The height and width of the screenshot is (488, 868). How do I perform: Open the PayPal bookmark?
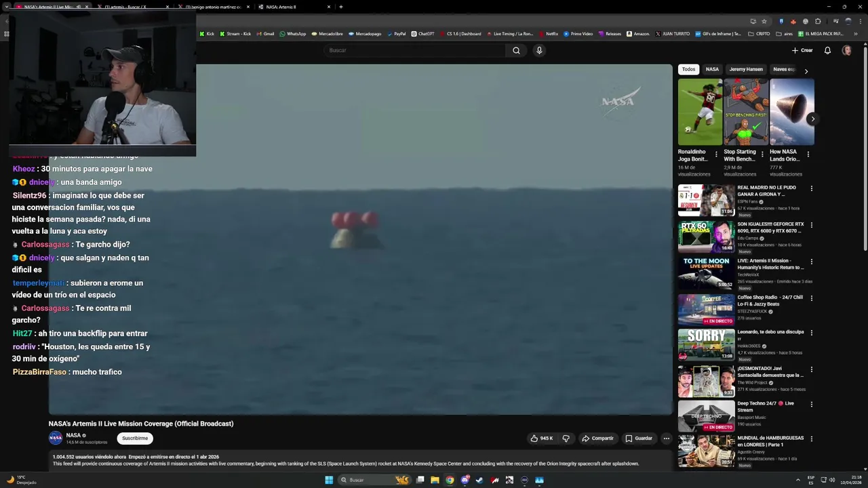[x=397, y=33]
